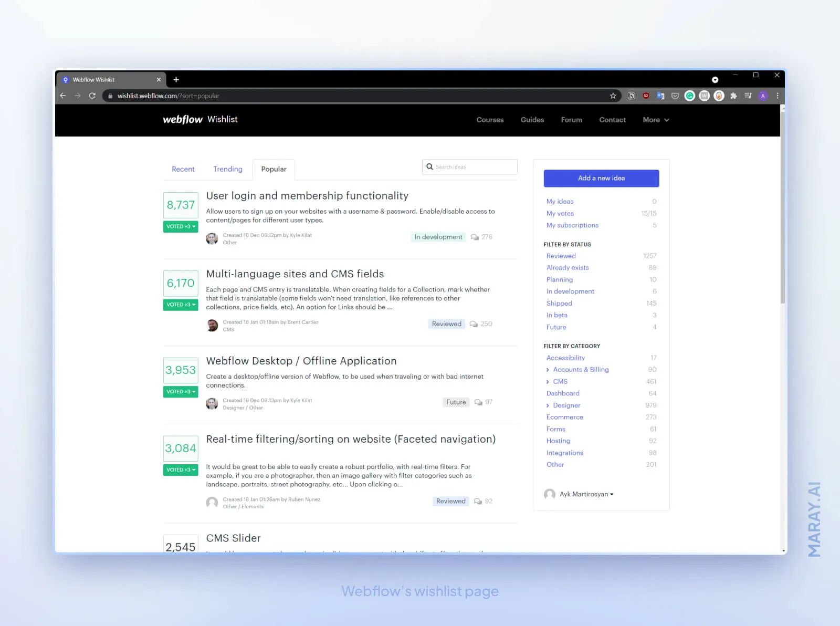
Task: Open the browser Extensions puzzle icon
Action: [x=733, y=96]
